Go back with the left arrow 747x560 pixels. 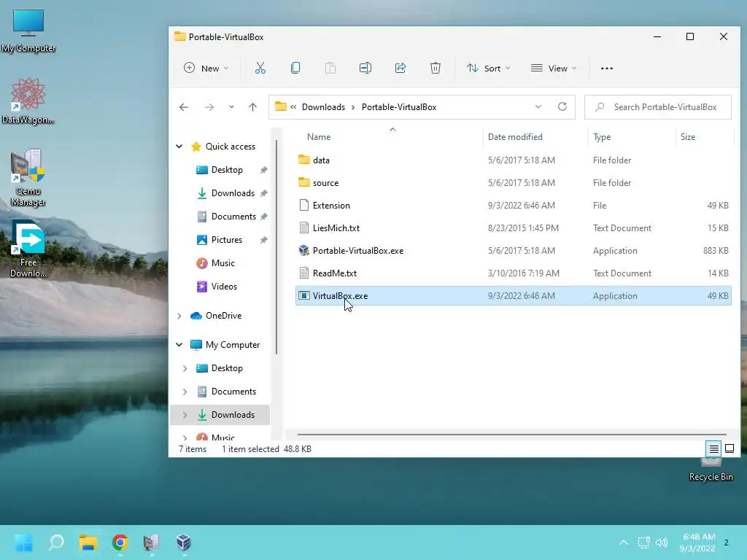(184, 107)
